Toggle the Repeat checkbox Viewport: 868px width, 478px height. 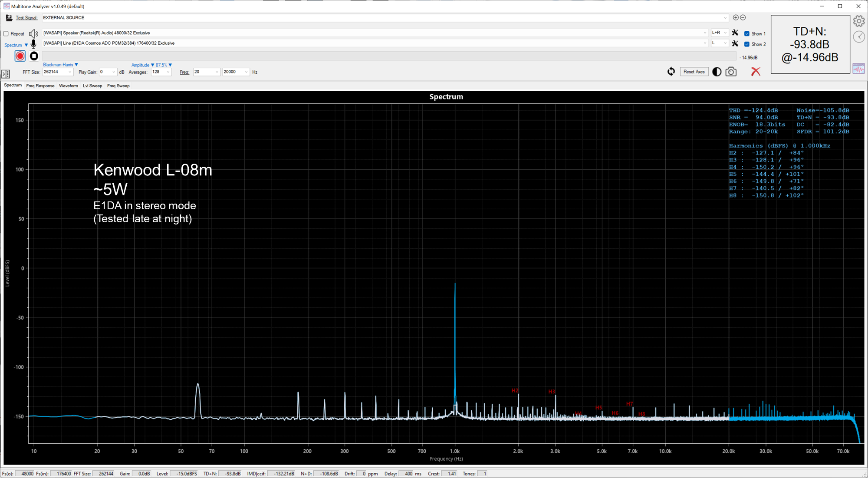[6, 33]
